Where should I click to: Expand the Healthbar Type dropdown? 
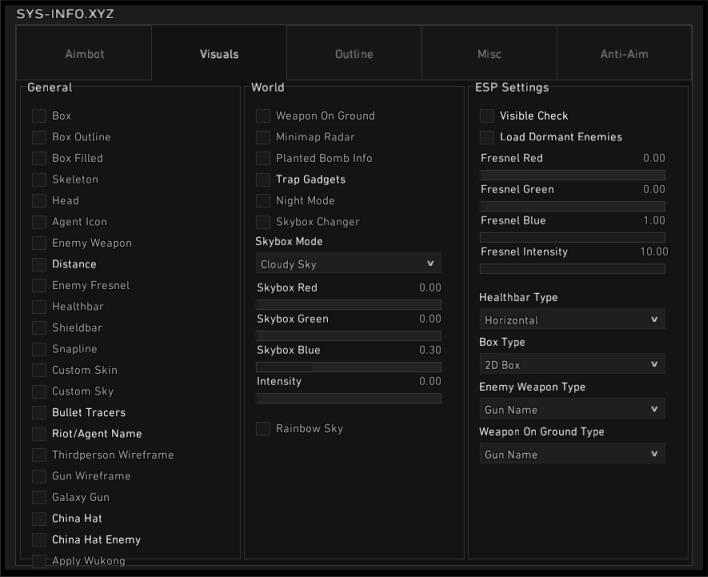(572, 320)
